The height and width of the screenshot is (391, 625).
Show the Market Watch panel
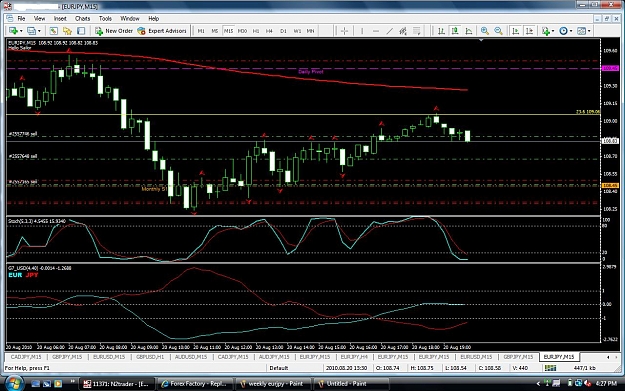[x=53, y=31]
